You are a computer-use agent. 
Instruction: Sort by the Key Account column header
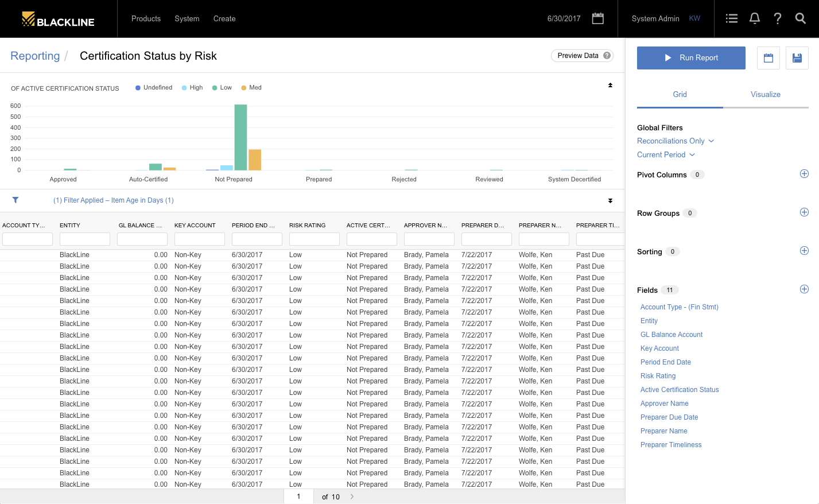pos(195,226)
